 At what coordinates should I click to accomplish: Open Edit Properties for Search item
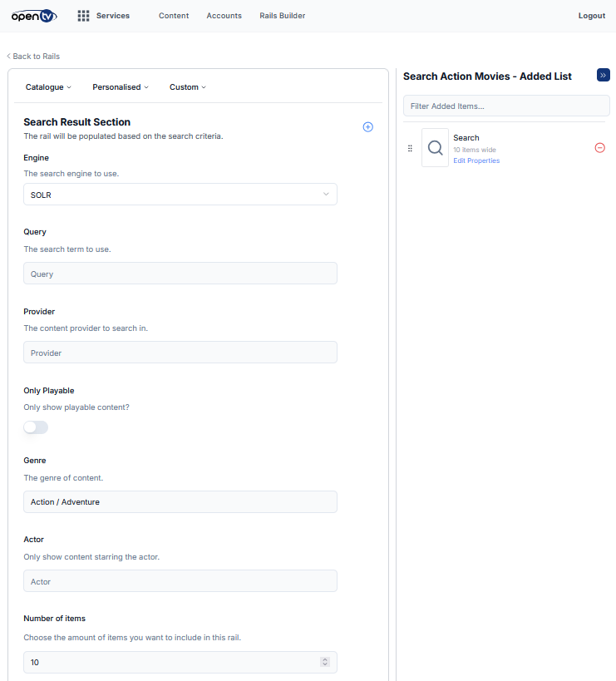(x=476, y=160)
